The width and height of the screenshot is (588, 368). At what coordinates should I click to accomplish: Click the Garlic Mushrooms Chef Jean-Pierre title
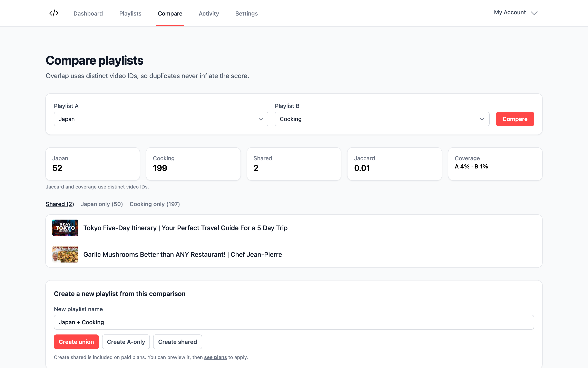[x=183, y=254]
